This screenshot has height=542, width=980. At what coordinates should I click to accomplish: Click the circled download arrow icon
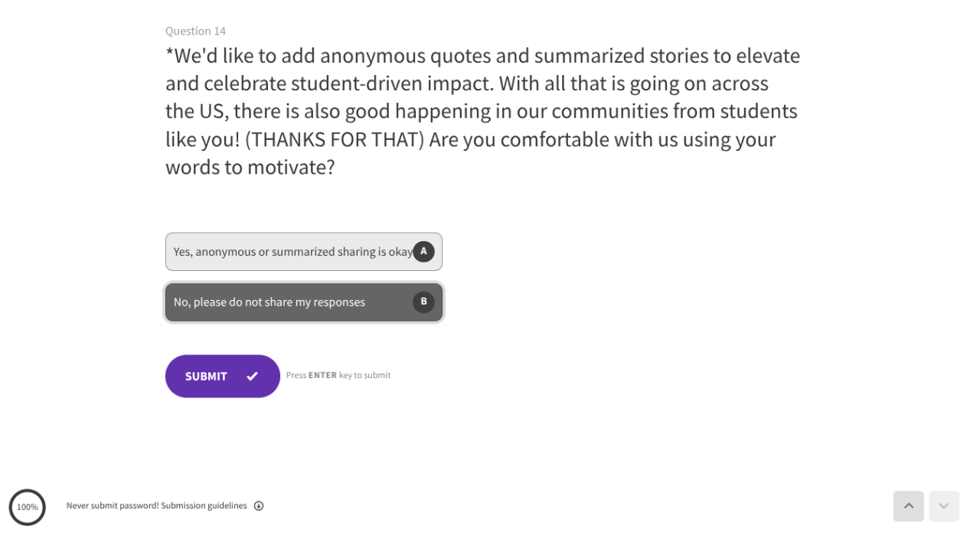click(259, 506)
